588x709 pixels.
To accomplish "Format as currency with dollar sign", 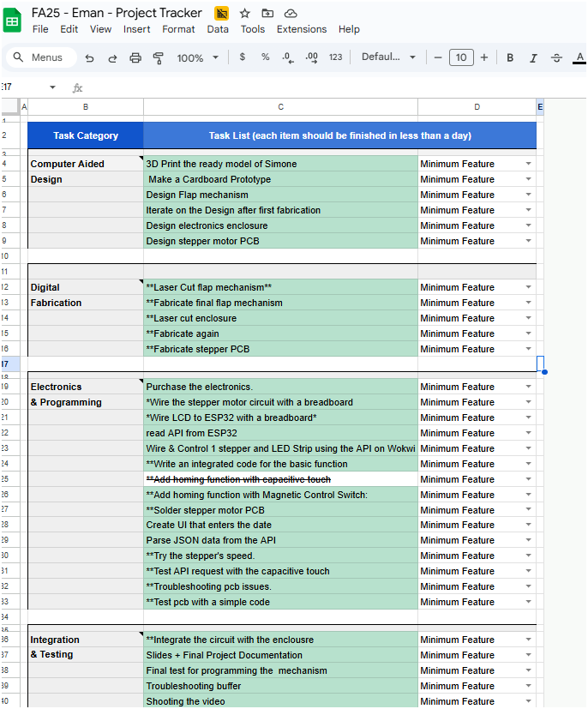I will pyautogui.click(x=243, y=57).
